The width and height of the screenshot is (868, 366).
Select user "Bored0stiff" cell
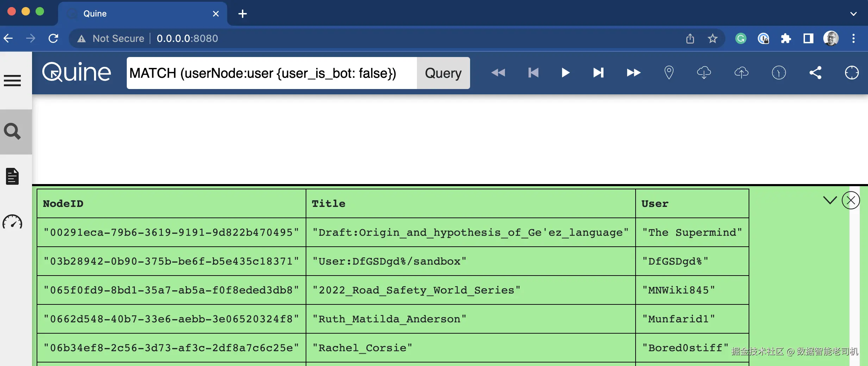click(692, 348)
